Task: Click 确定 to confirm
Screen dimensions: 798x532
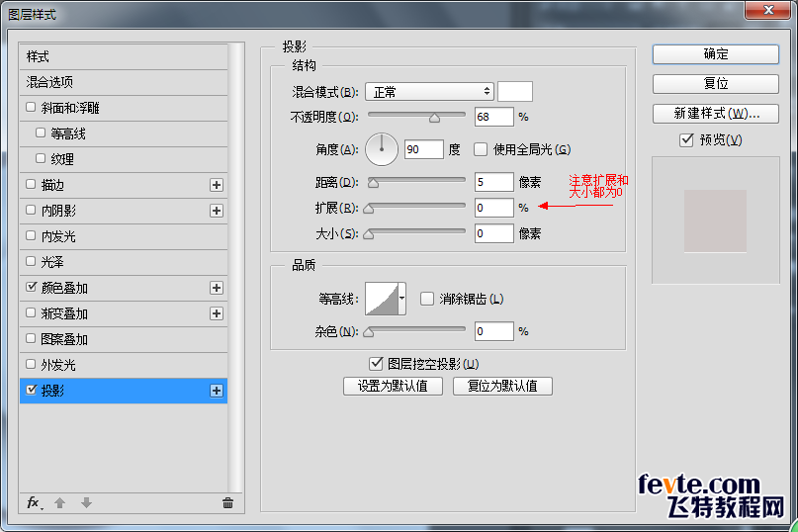Action: [x=716, y=54]
